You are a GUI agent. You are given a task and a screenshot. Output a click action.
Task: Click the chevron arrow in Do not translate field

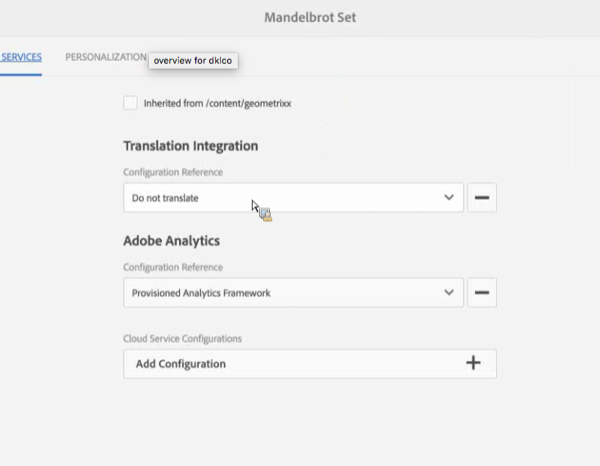point(449,197)
